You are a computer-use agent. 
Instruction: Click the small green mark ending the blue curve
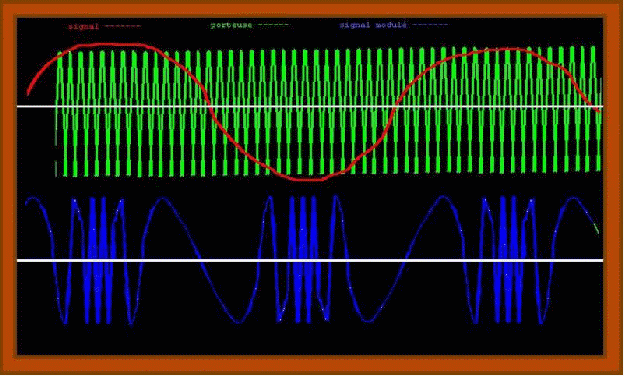pos(597,228)
